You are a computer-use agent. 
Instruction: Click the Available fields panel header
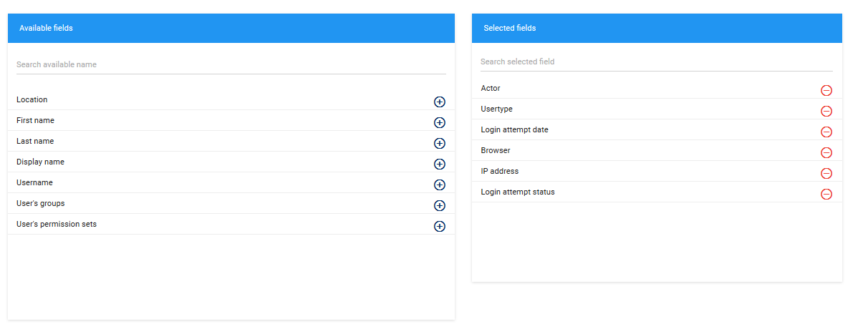click(x=231, y=28)
